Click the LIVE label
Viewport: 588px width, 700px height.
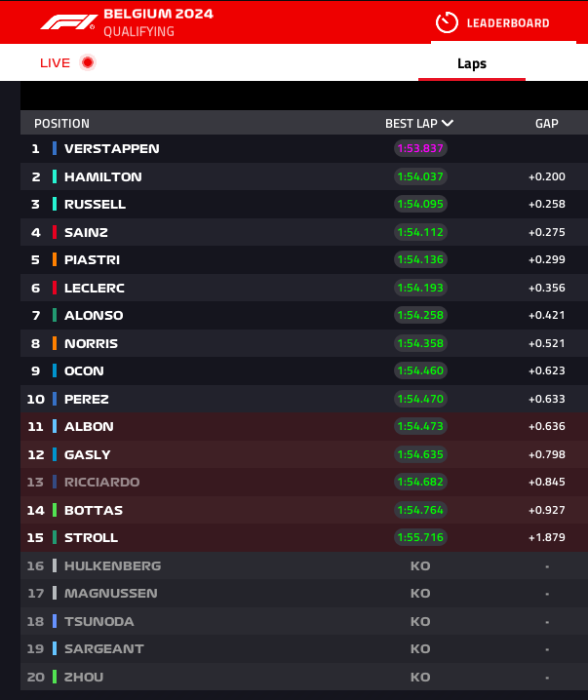[x=55, y=63]
